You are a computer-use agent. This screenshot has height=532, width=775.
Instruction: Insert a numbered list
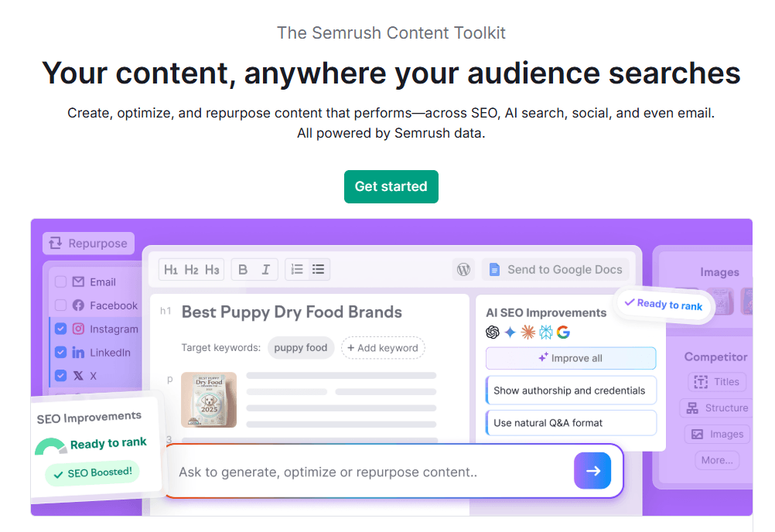[x=296, y=269]
